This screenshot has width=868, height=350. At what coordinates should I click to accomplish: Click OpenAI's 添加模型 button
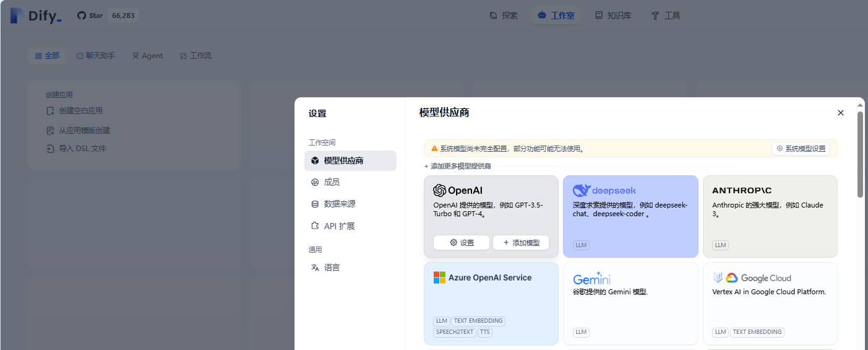tap(521, 243)
